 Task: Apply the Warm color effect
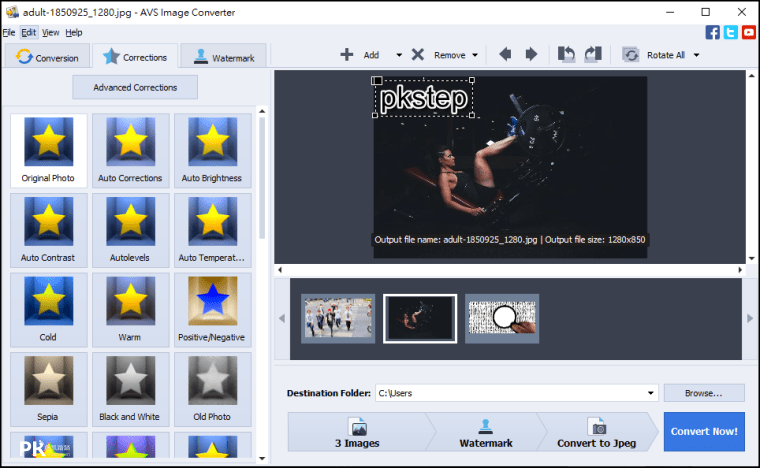tap(130, 310)
